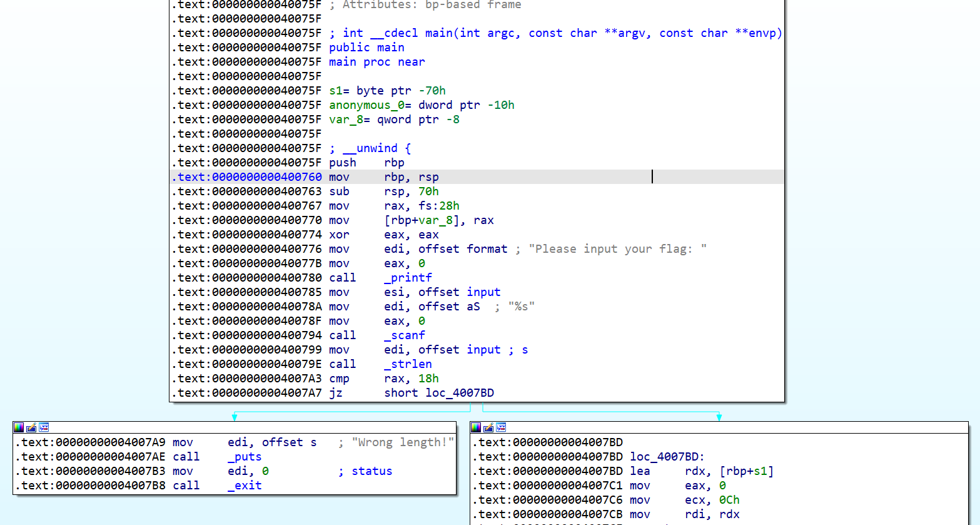
Task: Click the 'cmp rax, 18h' instruction
Action: pos(384,379)
